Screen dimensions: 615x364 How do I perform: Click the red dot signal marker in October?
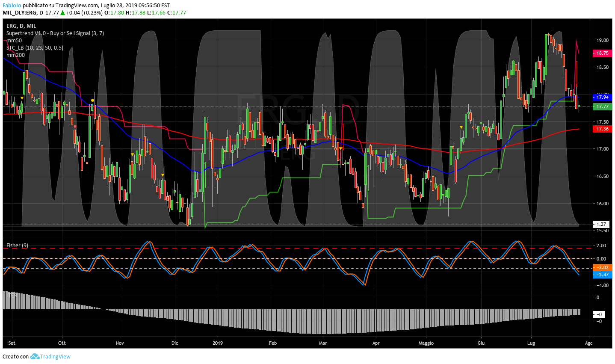pyautogui.click(x=75, y=126)
